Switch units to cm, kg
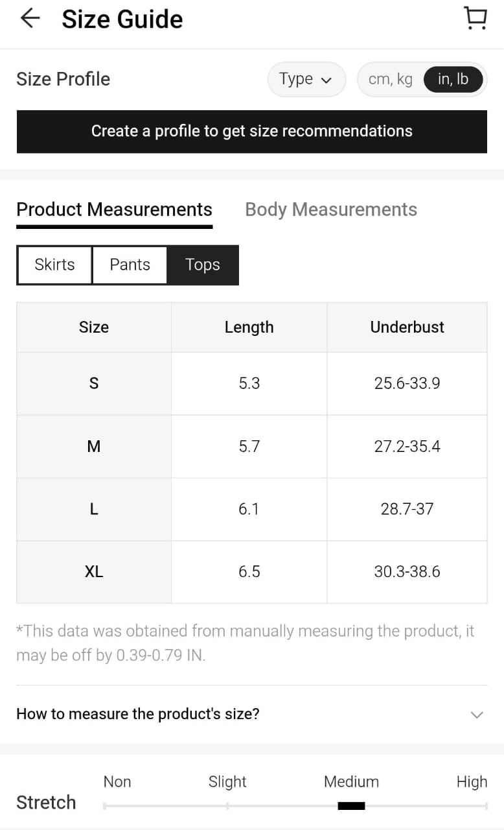The width and height of the screenshot is (504, 830). click(x=390, y=79)
